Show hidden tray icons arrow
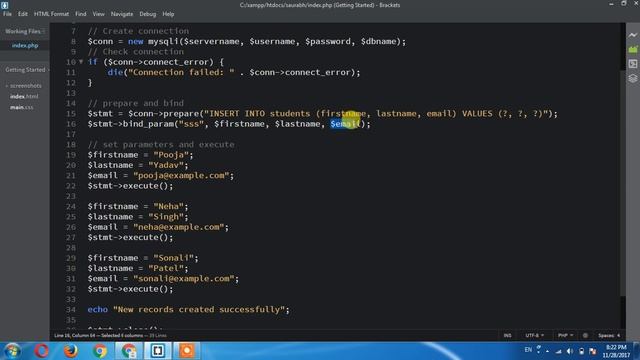Viewport: 640px width, 360px height. point(547,351)
